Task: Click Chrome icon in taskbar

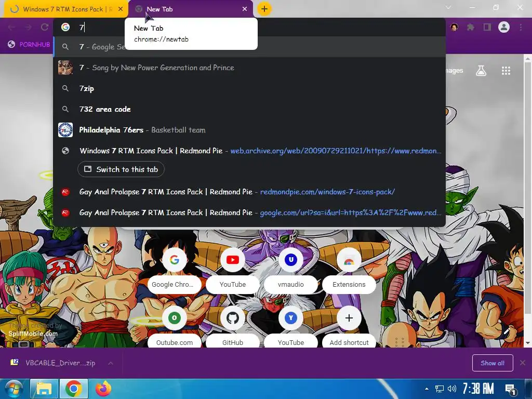Action: tap(74, 389)
